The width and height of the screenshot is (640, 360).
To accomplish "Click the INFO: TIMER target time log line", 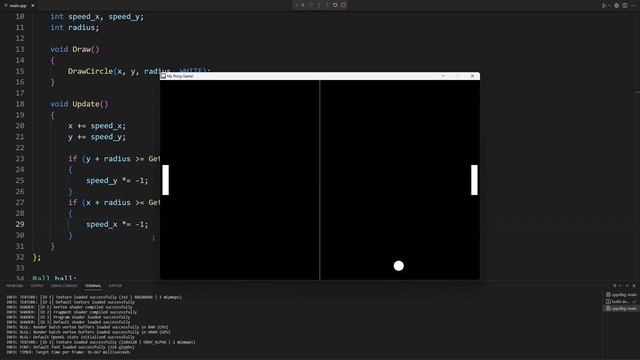I will click(x=68, y=352).
